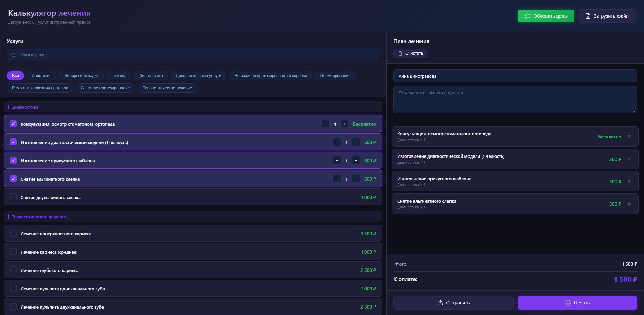Remove Снятие альгинатного слепка from plan
The height and width of the screenshot is (315, 644).
coord(629,204)
